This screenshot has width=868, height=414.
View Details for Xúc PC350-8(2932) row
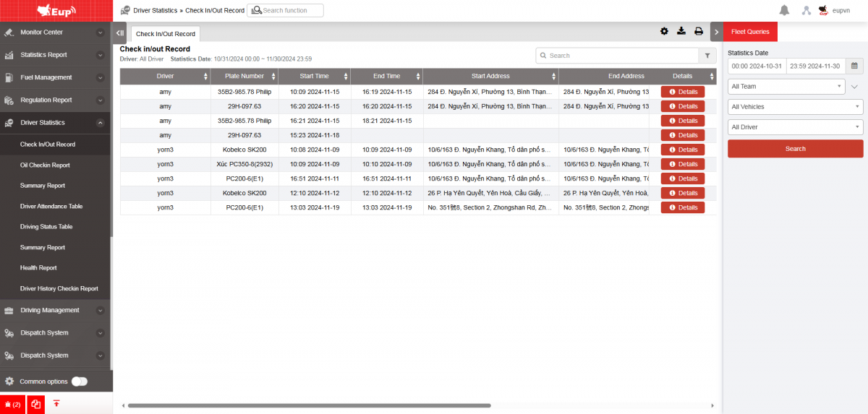pos(682,164)
